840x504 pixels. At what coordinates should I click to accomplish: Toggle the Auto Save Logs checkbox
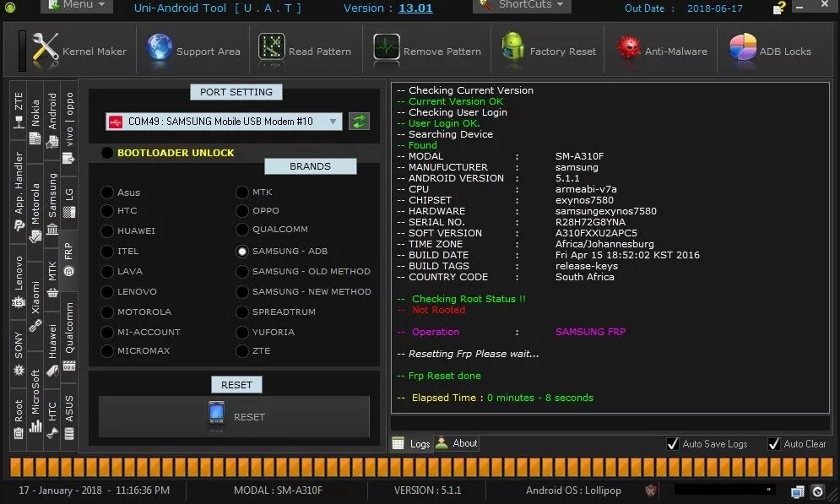click(x=673, y=443)
